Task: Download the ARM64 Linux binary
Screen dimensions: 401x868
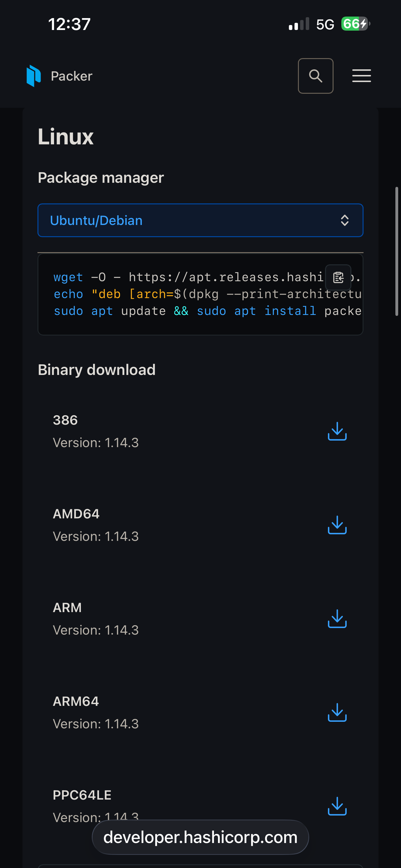Action: point(337,712)
